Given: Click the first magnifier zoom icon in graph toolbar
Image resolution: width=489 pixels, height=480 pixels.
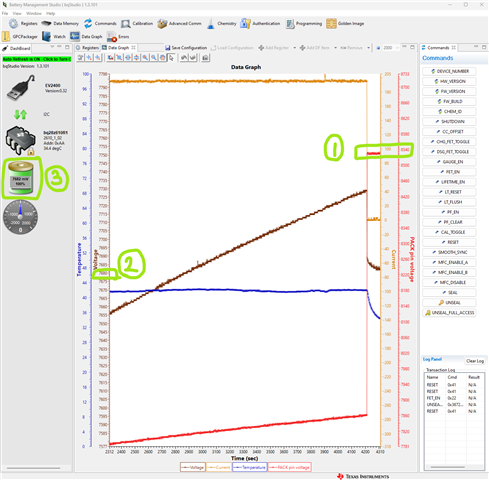Looking at the screenshot, I should point(145,58).
